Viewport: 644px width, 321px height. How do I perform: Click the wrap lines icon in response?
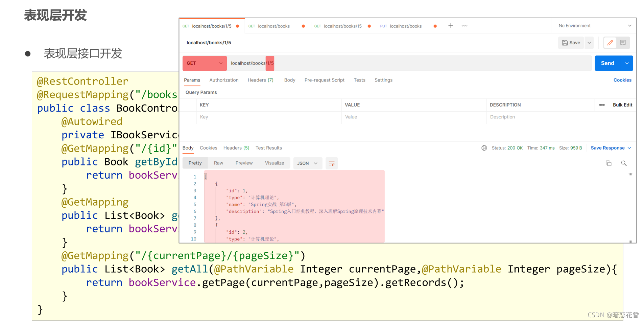332,163
